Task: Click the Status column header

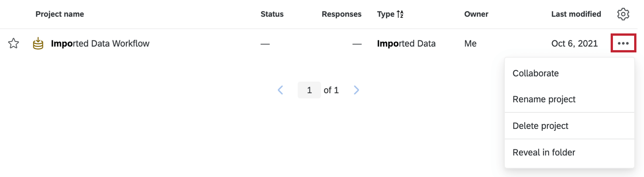Action: coord(272,14)
